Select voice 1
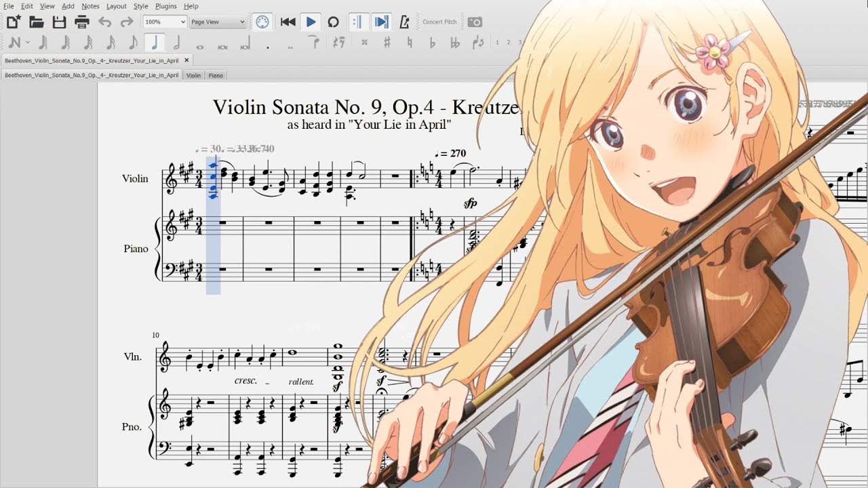The image size is (868, 488). (497, 43)
